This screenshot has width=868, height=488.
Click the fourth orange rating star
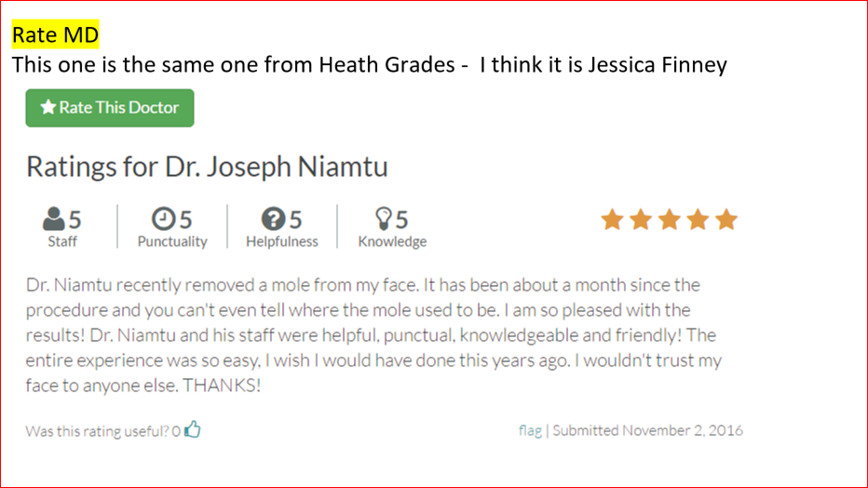tap(698, 220)
